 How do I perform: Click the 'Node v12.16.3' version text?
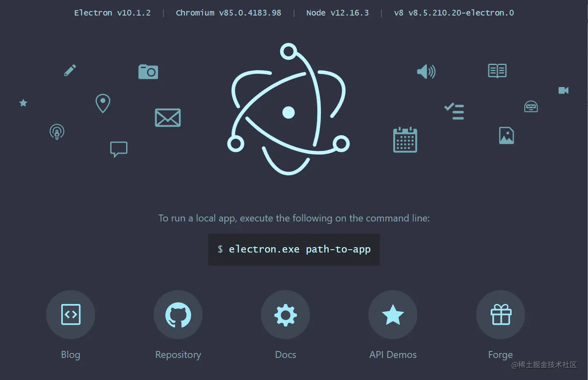(x=338, y=13)
